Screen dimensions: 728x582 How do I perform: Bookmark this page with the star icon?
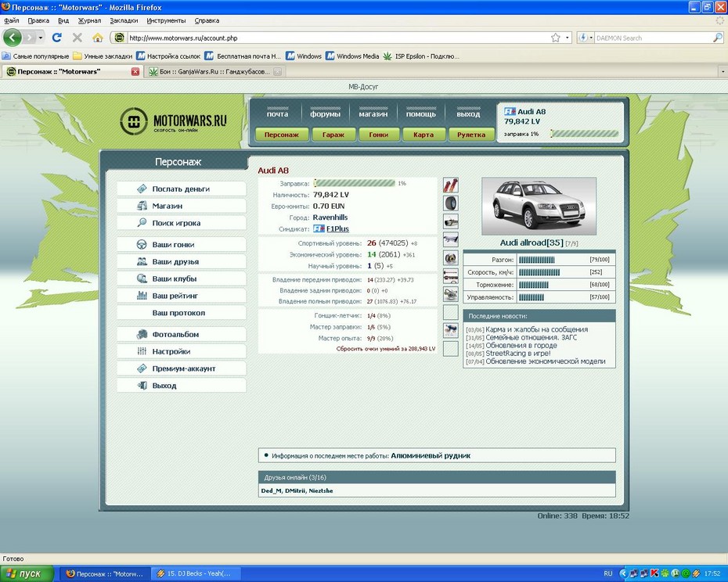(x=555, y=38)
